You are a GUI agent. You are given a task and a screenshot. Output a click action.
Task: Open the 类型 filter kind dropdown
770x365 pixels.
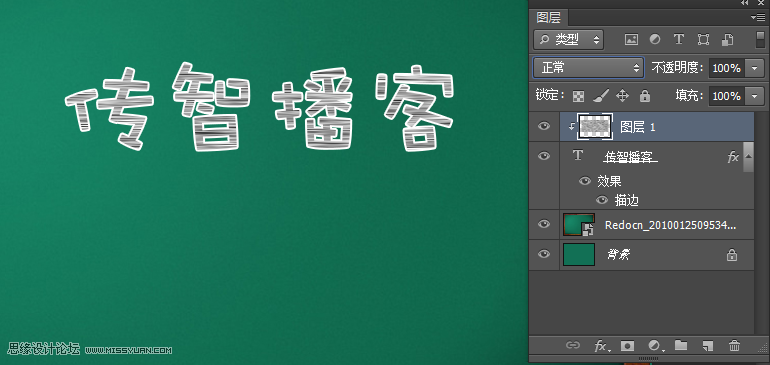click(x=568, y=40)
